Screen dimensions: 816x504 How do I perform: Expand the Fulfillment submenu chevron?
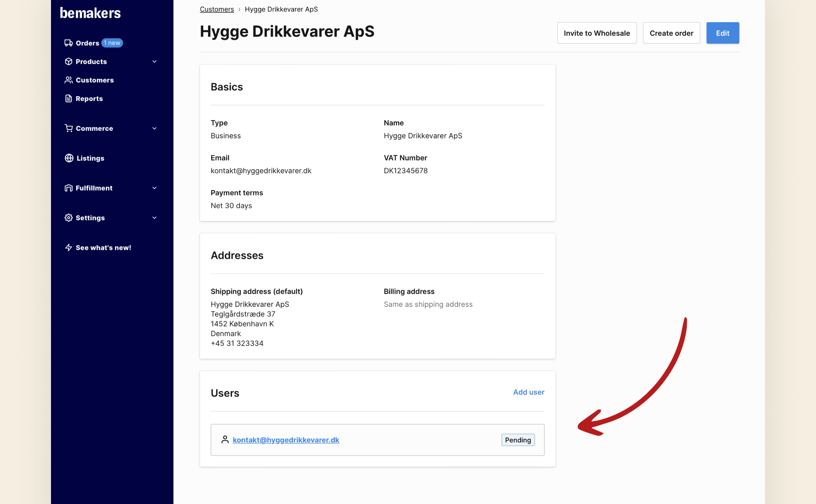[154, 188]
